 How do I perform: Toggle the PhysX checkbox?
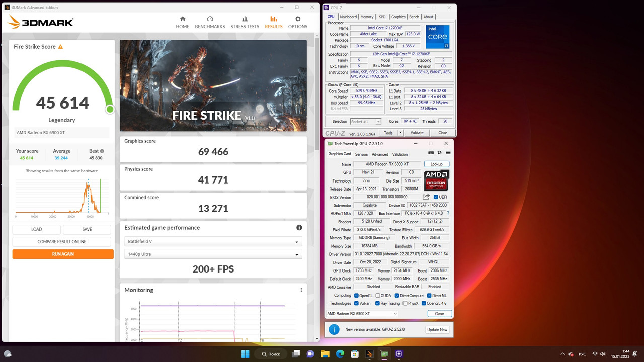click(x=405, y=303)
